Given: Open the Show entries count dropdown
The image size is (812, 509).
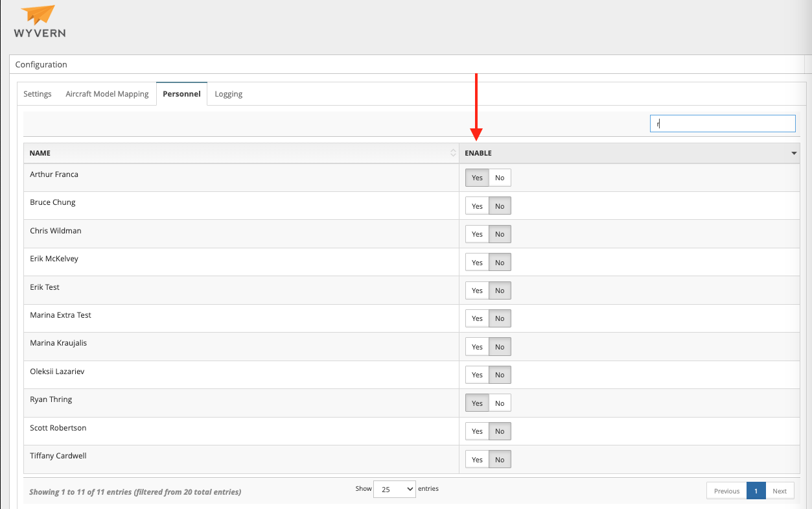Looking at the screenshot, I should pyautogui.click(x=394, y=490).
